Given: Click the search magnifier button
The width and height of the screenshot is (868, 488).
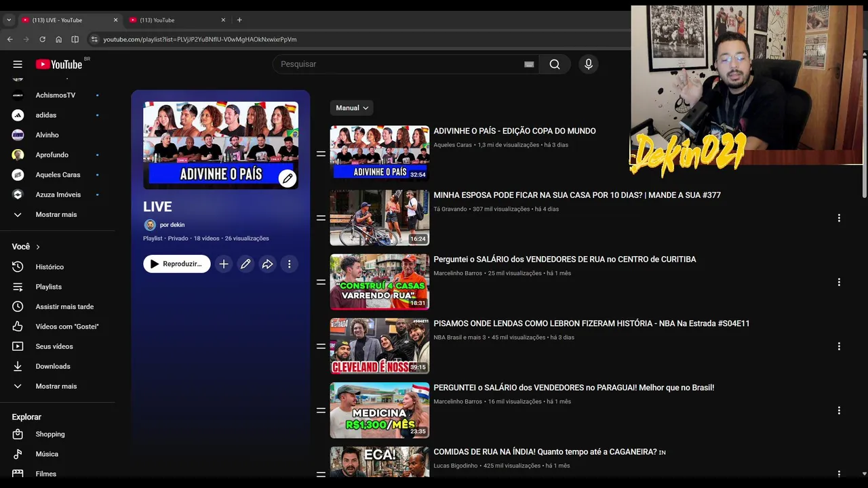Looking at the screenshot, I should [x=555, y=64].
